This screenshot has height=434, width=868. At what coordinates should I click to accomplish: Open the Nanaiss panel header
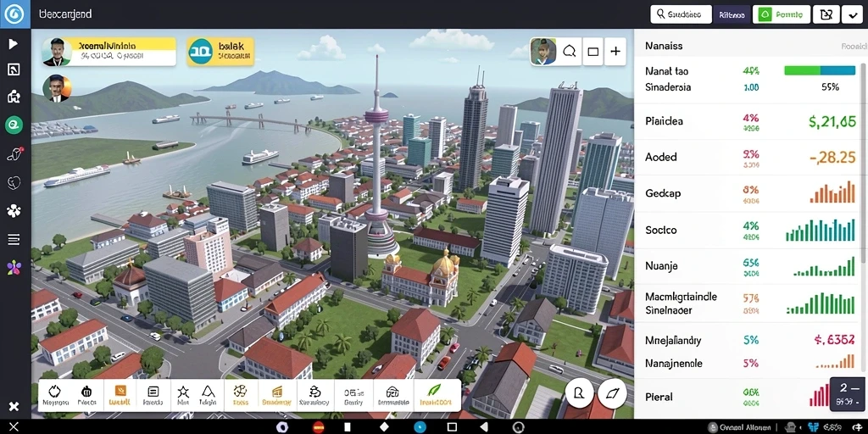(x=664, y=46)
